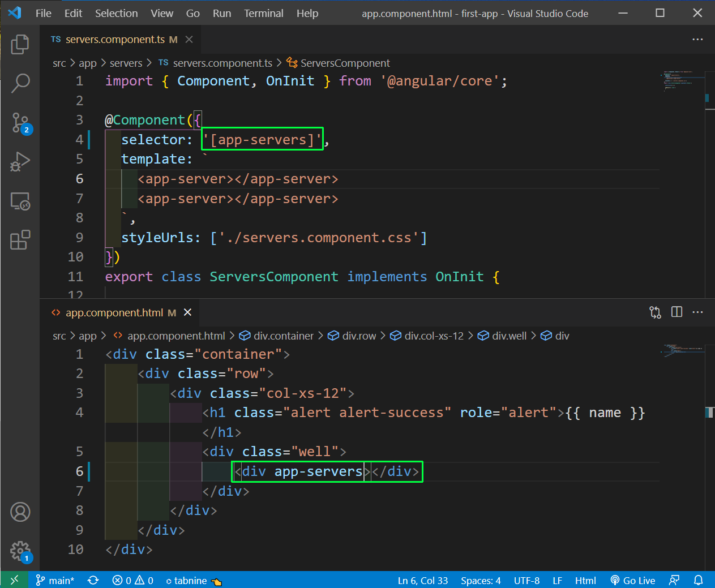Open the Run and Debug view

20,162
